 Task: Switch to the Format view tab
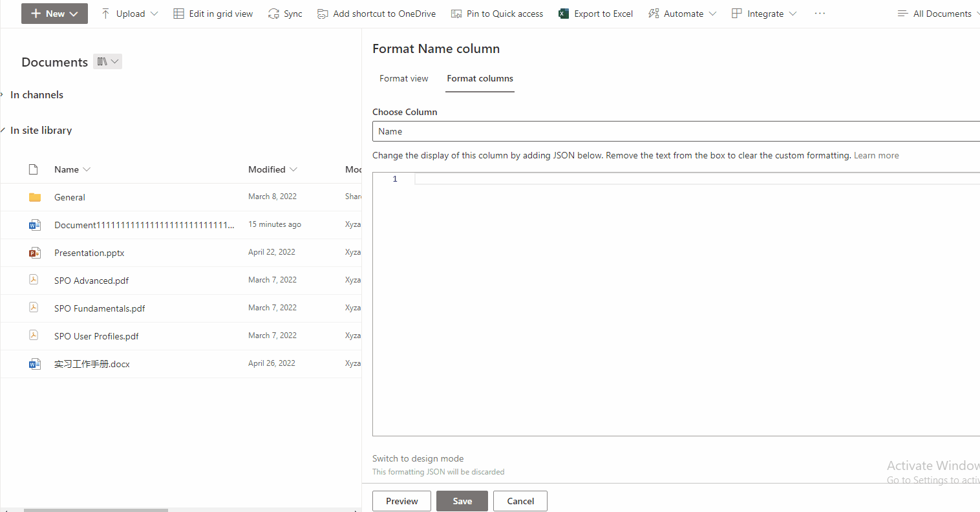tap(404, 78)
